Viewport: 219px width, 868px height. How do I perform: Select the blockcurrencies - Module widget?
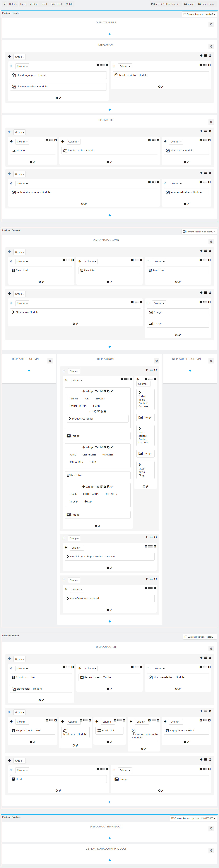(58, 87)
